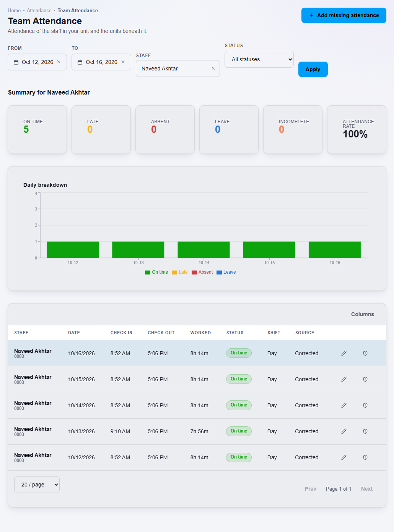
Task: Click the 7h 56m worked value
Action: coord(199,431)
